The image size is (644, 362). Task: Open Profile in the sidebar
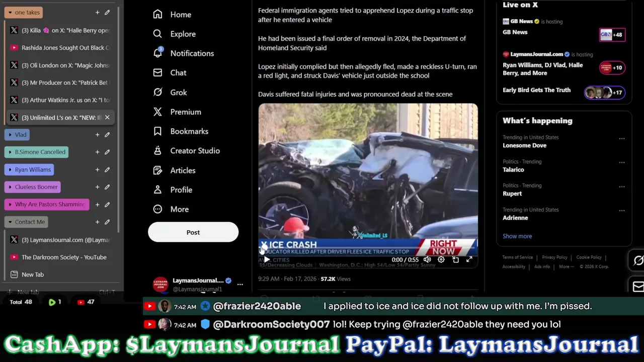click(173, 190)
